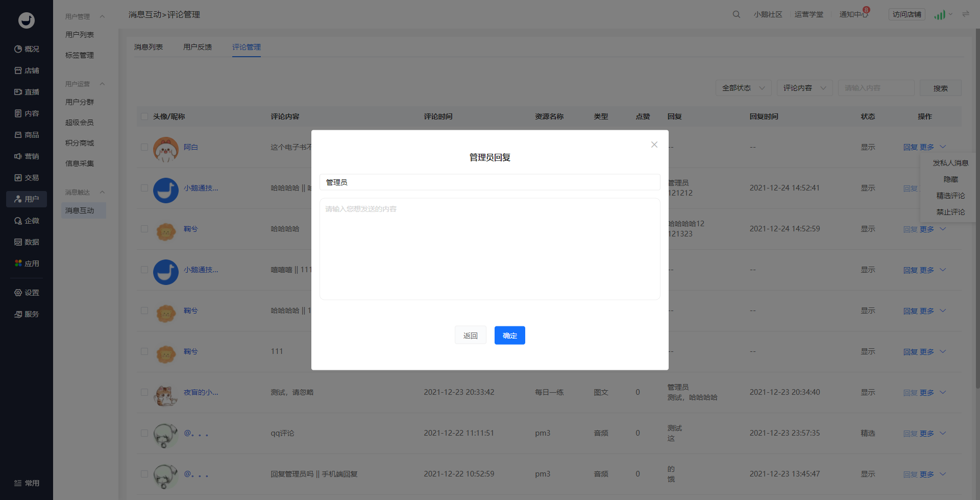
Task: Click the 搜索 search button
Action: 941,88
